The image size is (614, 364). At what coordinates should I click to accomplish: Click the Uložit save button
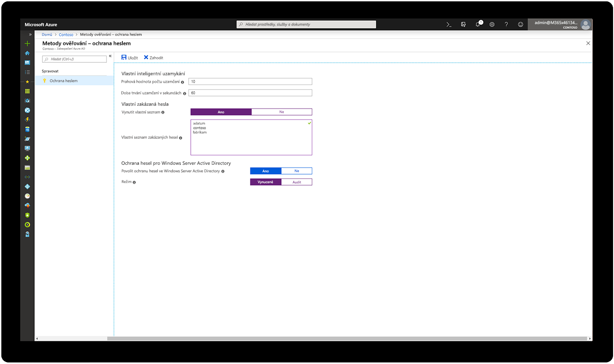[x=129, y=58]
